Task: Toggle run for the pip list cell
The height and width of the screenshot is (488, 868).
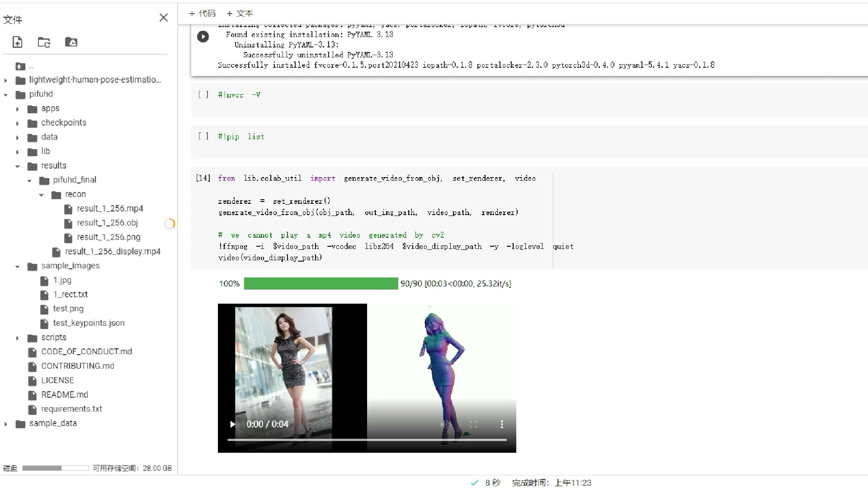Action: tap(203, 136)
